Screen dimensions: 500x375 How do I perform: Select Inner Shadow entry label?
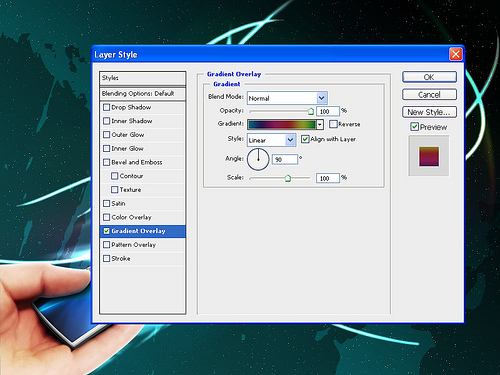coord(132,121)
